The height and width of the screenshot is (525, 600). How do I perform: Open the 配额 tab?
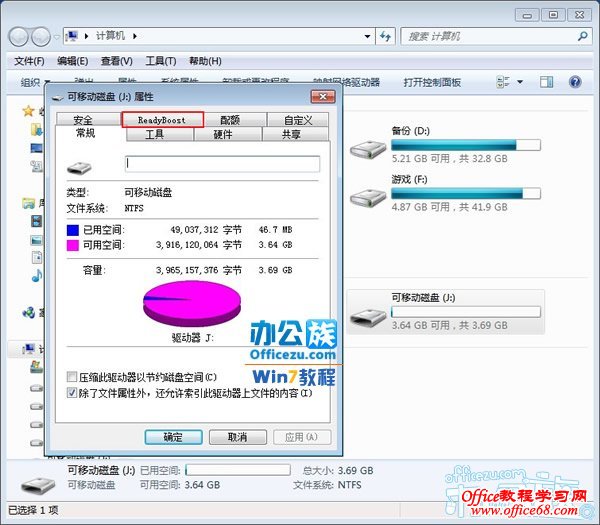[x=230, y=120]
